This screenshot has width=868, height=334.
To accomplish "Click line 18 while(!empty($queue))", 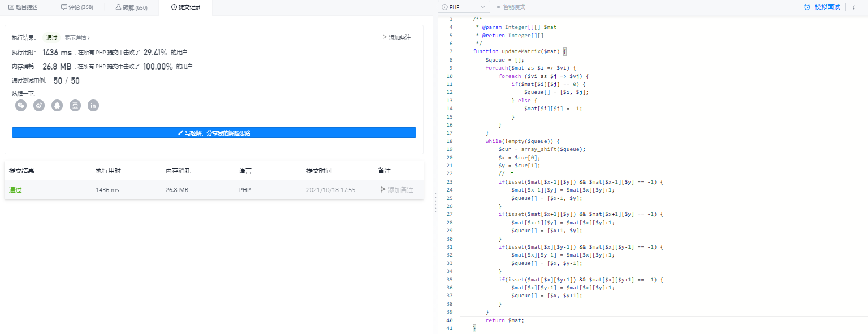I will (x=522, y=141).
